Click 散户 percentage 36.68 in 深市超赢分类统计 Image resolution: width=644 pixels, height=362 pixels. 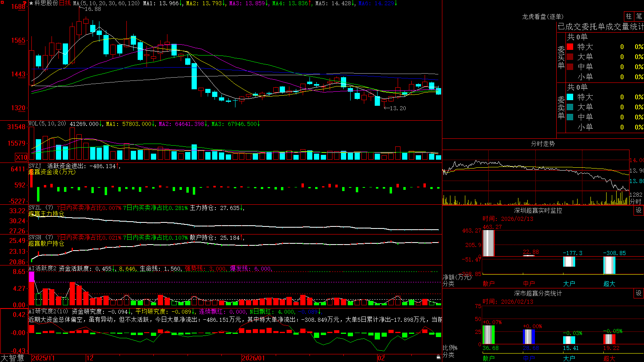point(491,348)
